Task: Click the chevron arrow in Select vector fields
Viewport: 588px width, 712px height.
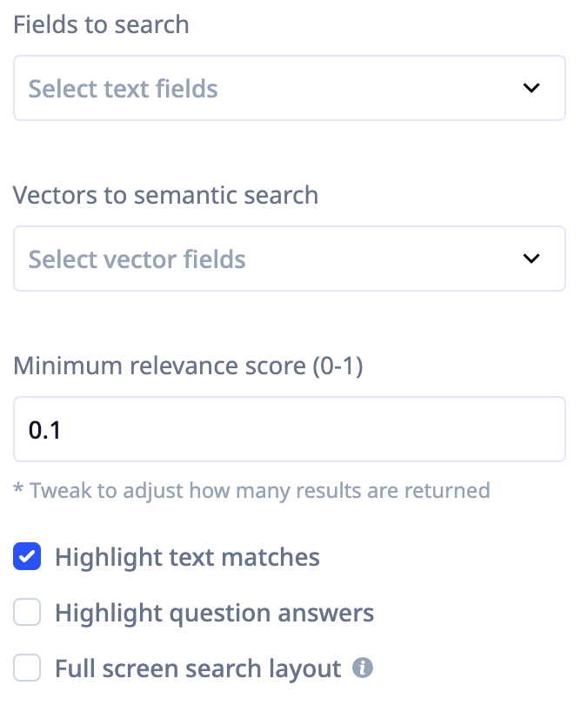Action: tap(531, 259)
